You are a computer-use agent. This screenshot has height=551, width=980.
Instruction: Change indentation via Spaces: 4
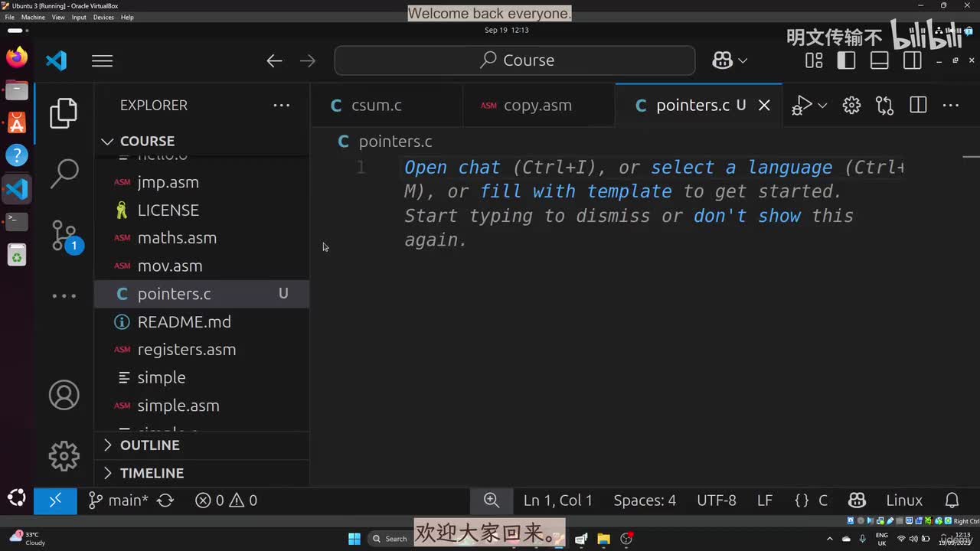tap(645, 500)
